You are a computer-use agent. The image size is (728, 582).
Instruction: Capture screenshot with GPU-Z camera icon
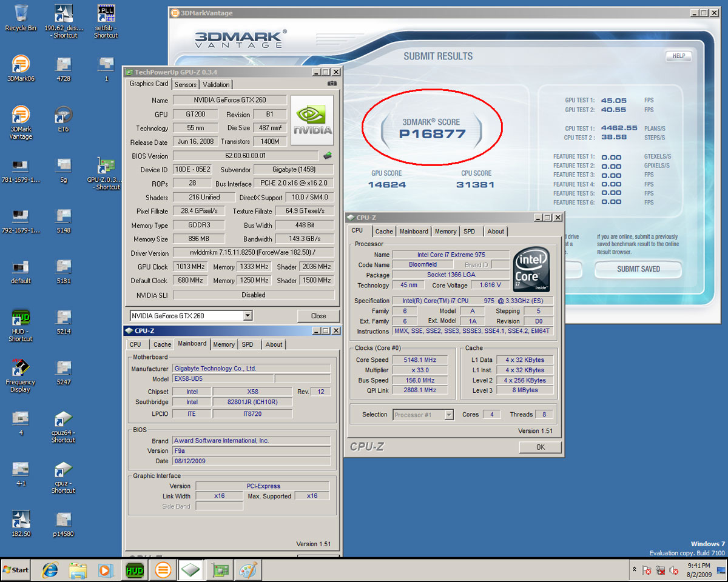[x=332, y=84]
